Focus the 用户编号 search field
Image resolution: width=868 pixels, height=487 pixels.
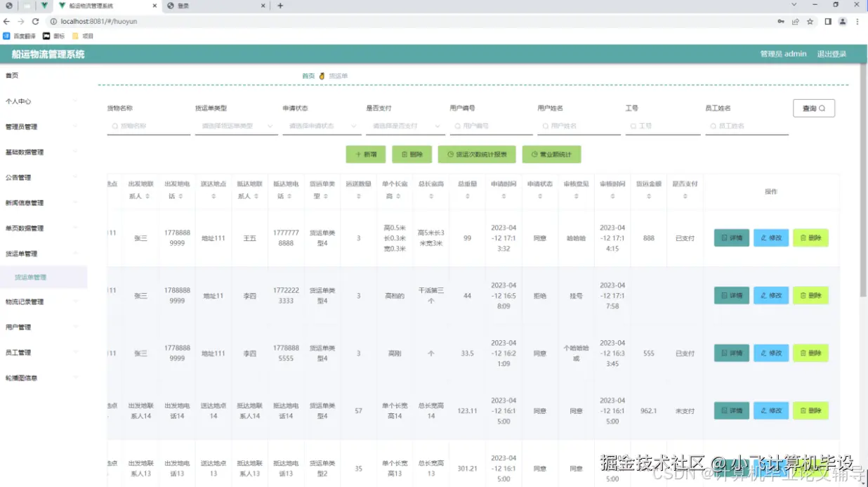(x=491, y=126)
